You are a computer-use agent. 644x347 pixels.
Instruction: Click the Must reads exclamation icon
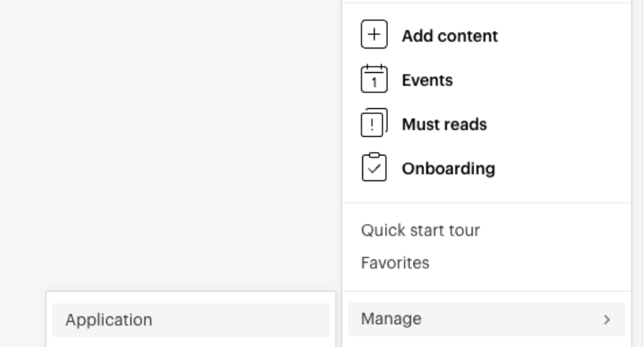[374, 123]
